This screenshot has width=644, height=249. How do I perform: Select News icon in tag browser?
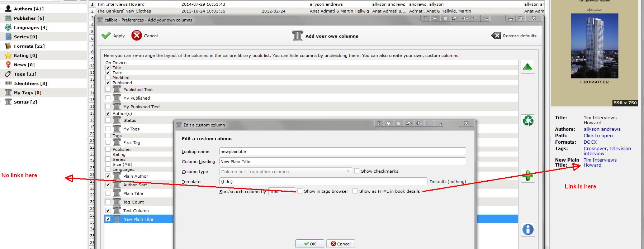pos(8,64)
